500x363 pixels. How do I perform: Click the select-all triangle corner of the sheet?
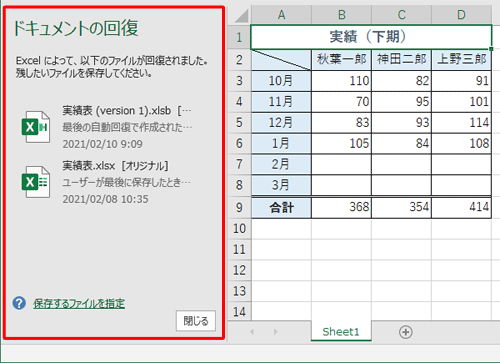coord(241,15)
